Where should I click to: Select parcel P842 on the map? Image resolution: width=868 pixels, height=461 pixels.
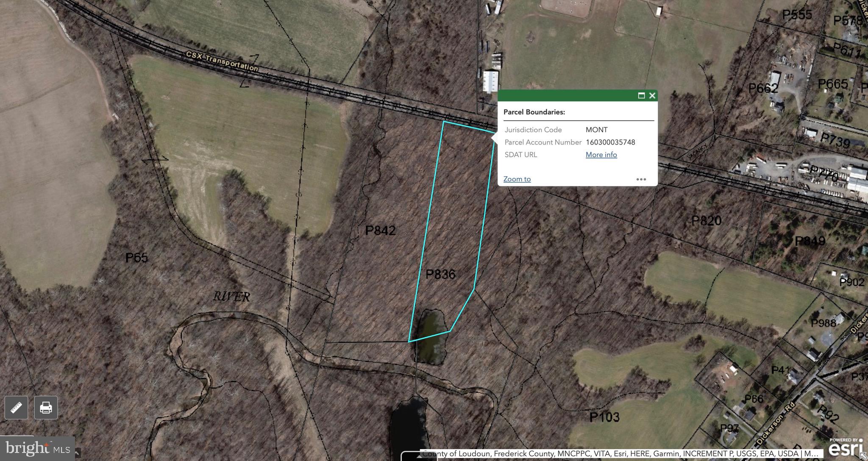click(x=380, y=230)
